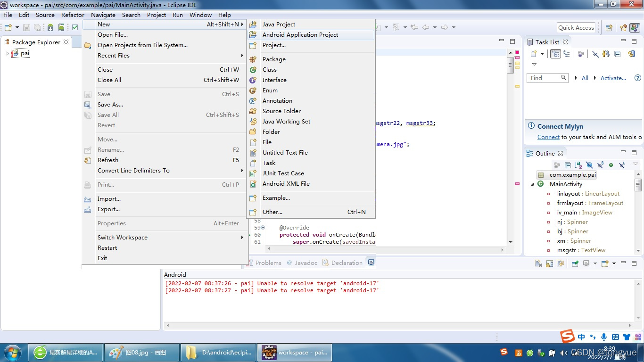The image size is (644, 362).
Task: Click the Sogou input method S icon
Action: coord(568,336)
